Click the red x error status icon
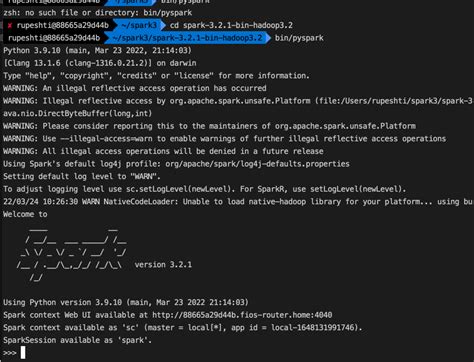 pos(10,25)
